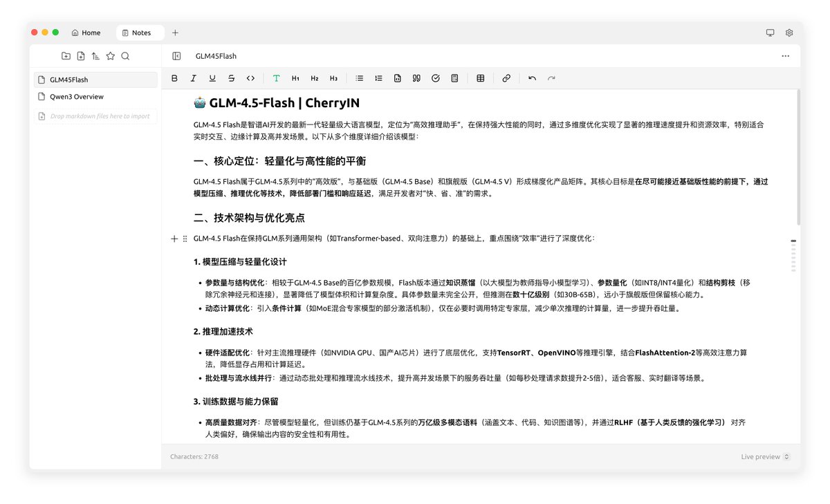
Task: Apply underline formatting
Action: click(212, 78)
